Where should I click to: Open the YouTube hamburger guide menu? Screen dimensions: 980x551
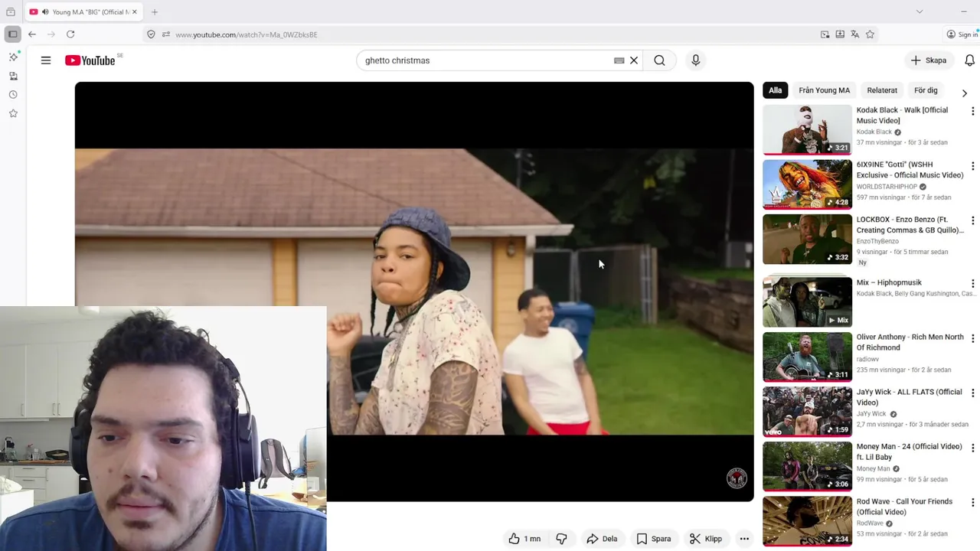tap(46, 60)
